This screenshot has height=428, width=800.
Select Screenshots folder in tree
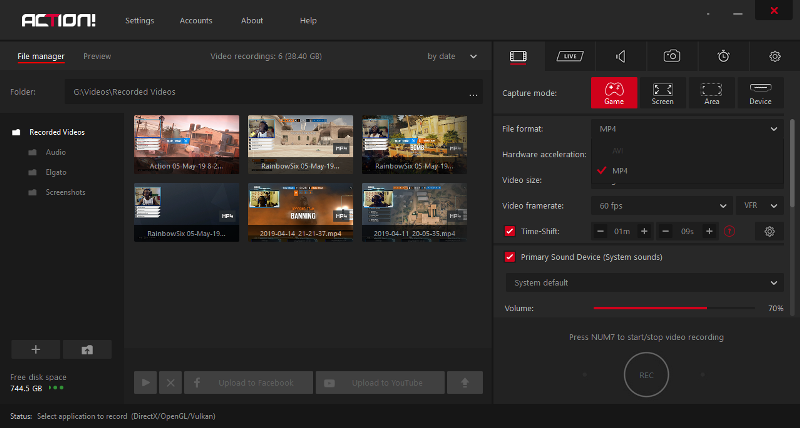coord(65,192)
